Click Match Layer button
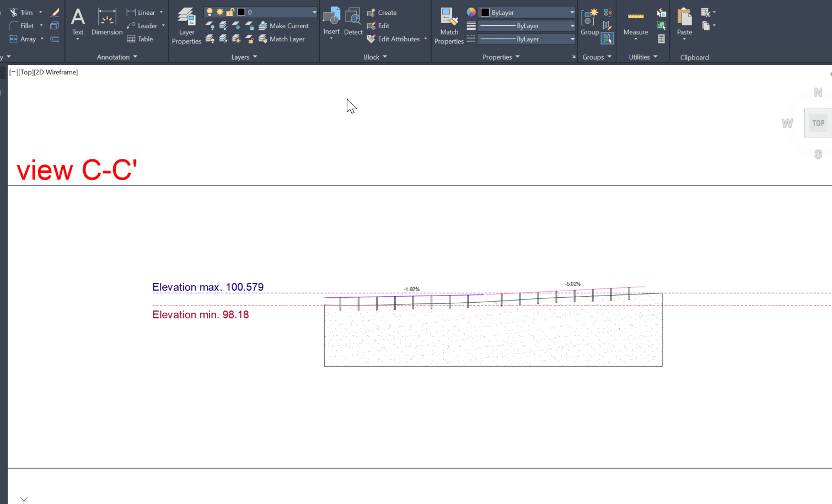Viewport: 832px width, 504px height. [x=282, y=39]
